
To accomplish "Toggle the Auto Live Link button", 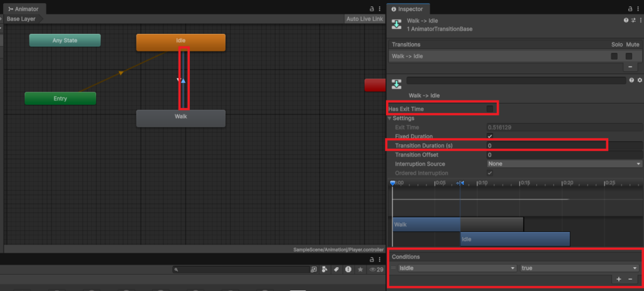I will [364, 19].
